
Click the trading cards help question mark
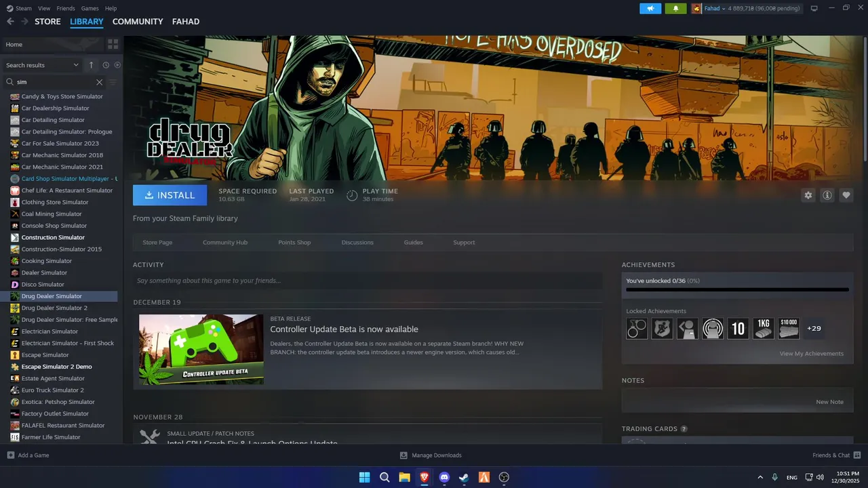pyautogui.click(x=684, y=429)
